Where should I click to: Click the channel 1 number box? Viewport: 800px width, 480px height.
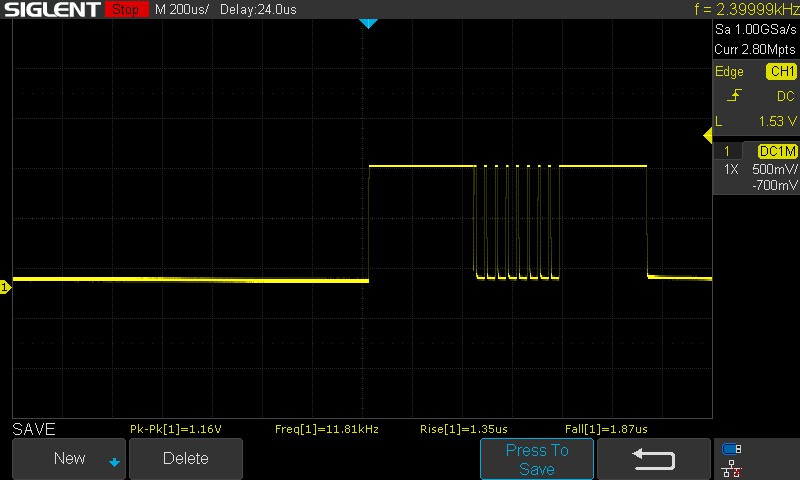tap(727, 151)
